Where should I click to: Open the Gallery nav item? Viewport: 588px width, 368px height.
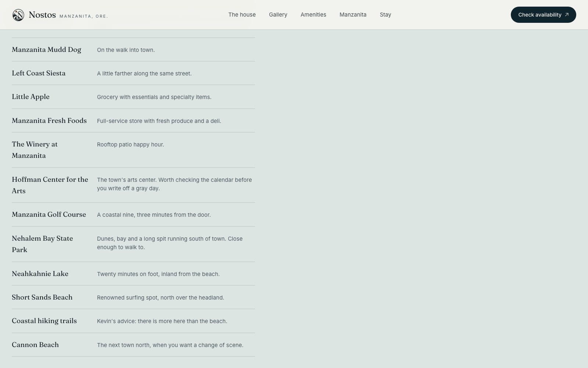[x=278, y=15]
